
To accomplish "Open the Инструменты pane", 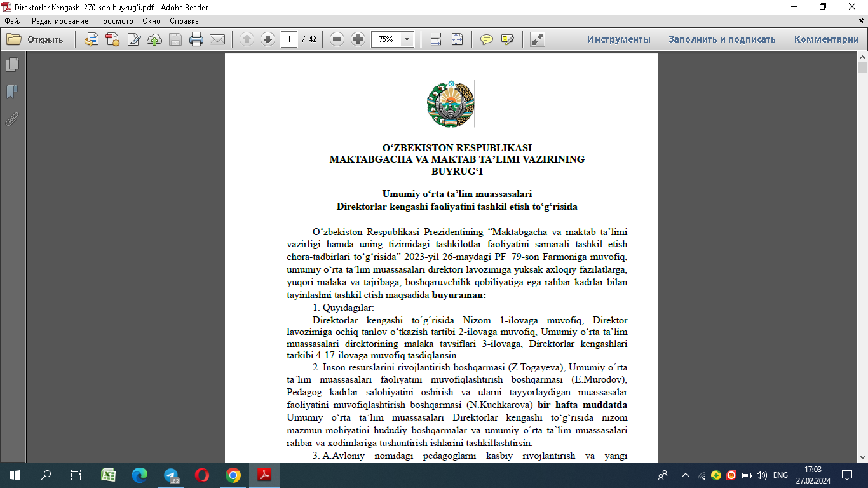I will 618,39.
